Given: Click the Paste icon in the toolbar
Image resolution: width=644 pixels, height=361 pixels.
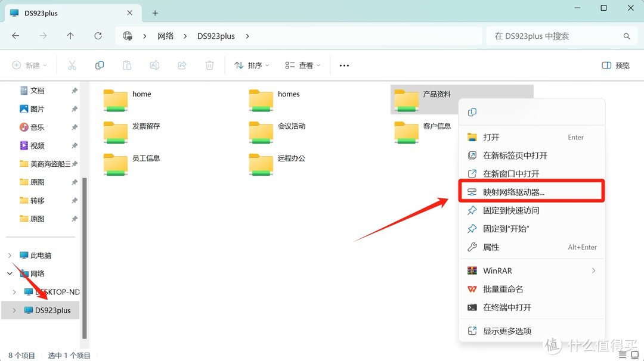Looking at the screenshot, I should [x=126, y=65].
